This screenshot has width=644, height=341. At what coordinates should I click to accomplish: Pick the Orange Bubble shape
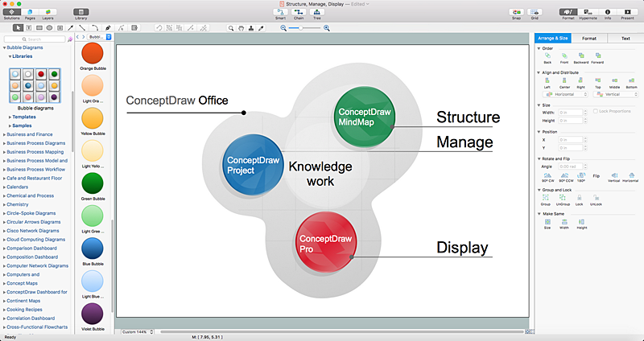[92, 53]
